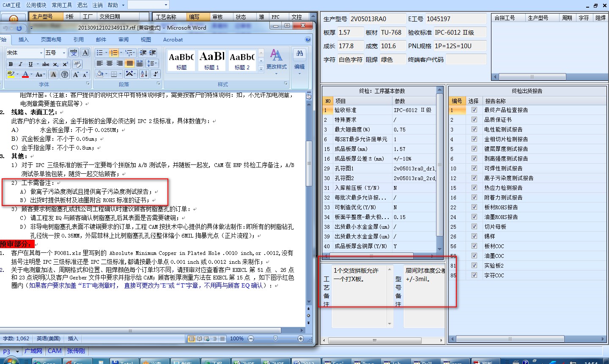This screenshot has height=364, width=609.
Task: Toggle bold formatting in Word
Action: [11, 64]
